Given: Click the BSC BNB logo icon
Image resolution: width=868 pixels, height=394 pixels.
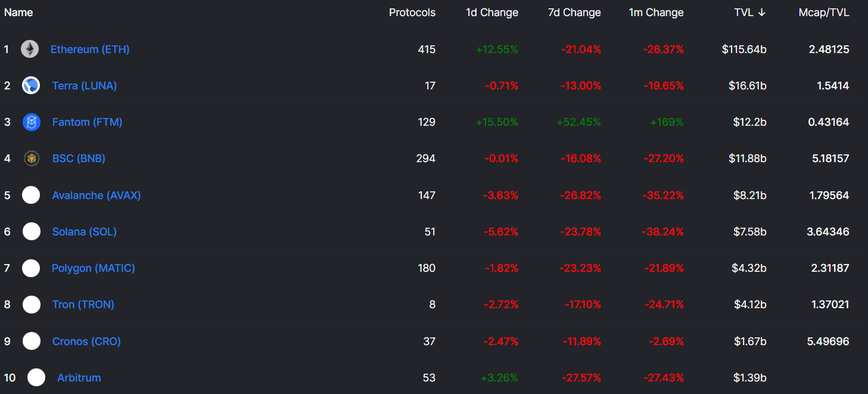Looking at the screenshot, I should pos(31,159).
